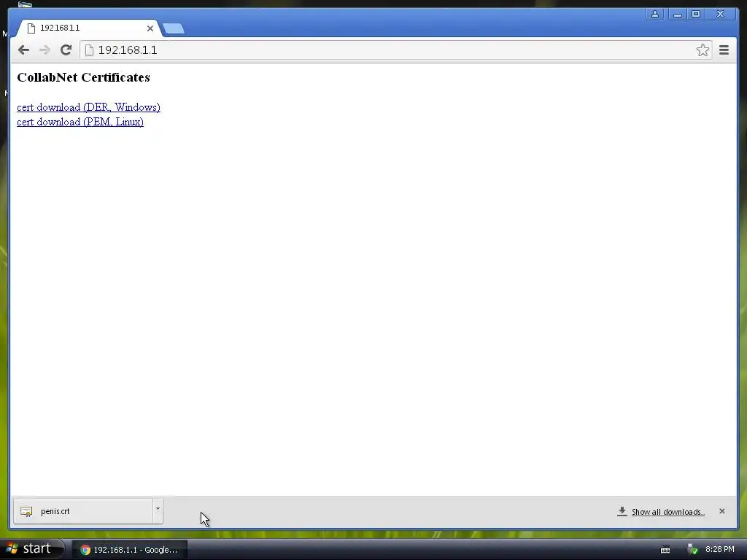The width and height of the screenshot is (747, 560).
Task: Open the downloaded penis.crt file
Action: pos(83,511)
